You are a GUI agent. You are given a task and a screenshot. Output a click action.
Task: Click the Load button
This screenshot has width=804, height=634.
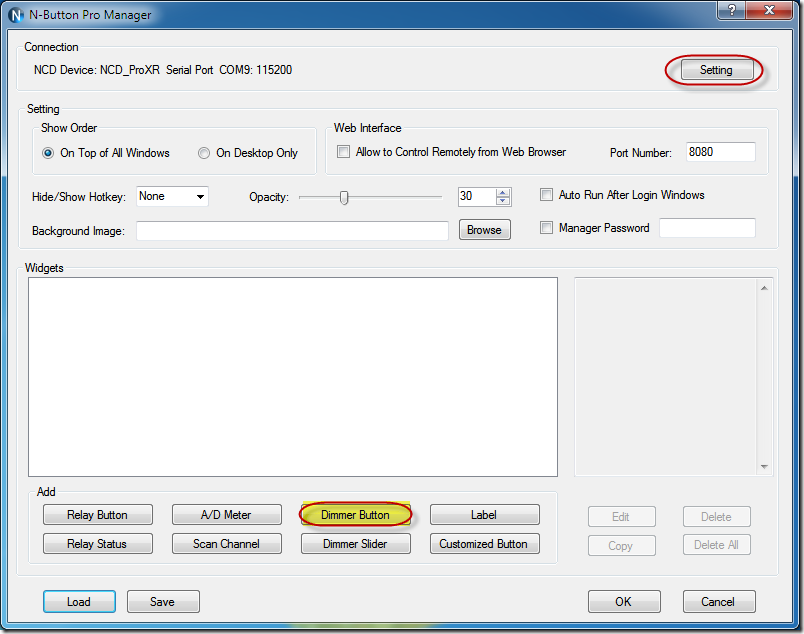click(x=79, y=602)
